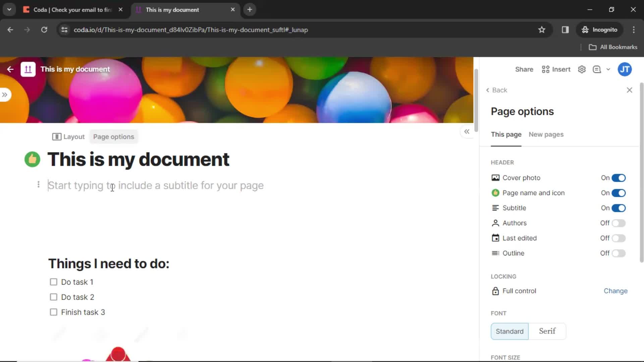
Task: Click the document icon next to the doc title
Action: coord(28,69)
